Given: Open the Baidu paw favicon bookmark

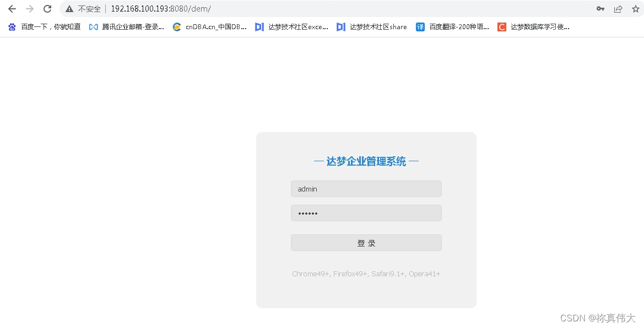Looking at the screenshot, I should point(12,26).
